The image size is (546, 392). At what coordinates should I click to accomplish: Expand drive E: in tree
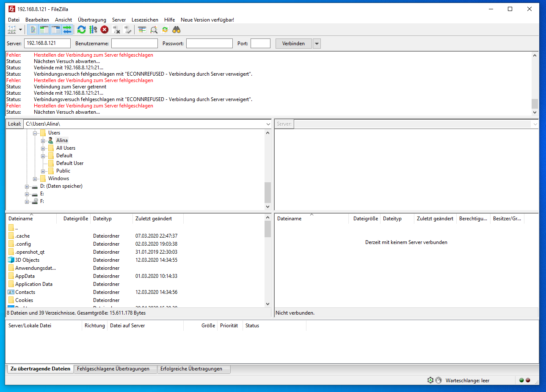coord(27,194)
